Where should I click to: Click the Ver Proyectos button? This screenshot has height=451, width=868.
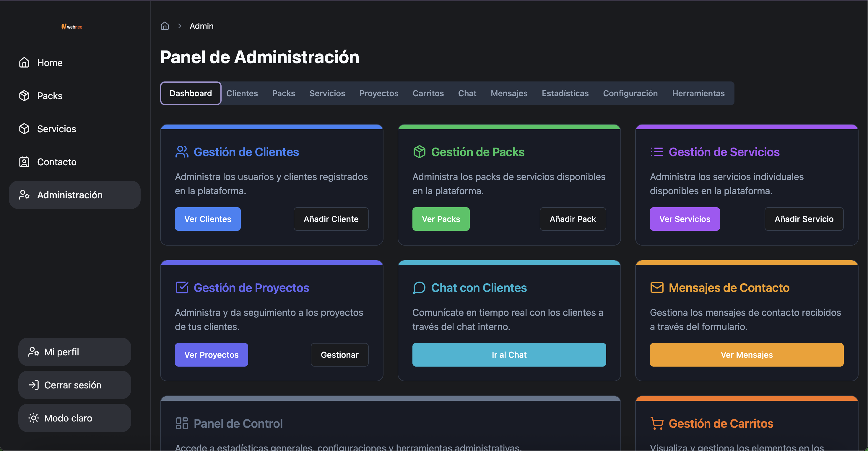pyautogui.click(x=211, y=354)
